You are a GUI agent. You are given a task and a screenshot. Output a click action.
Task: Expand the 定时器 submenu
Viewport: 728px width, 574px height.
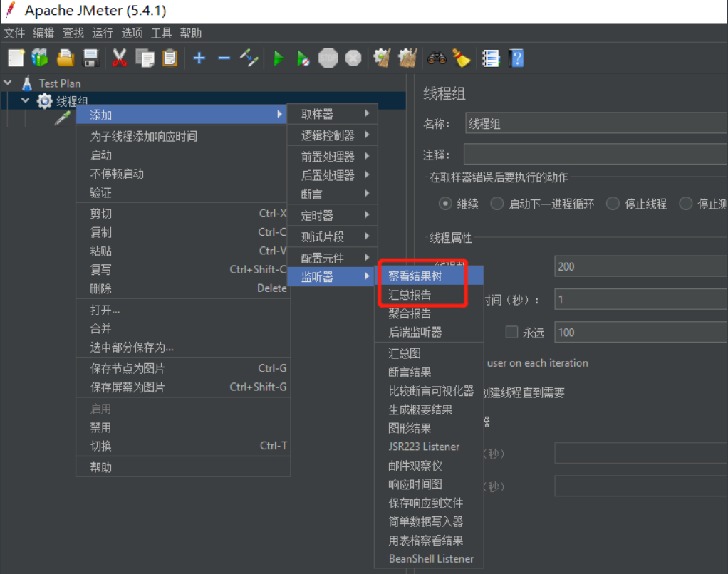[x=332, y=215]
